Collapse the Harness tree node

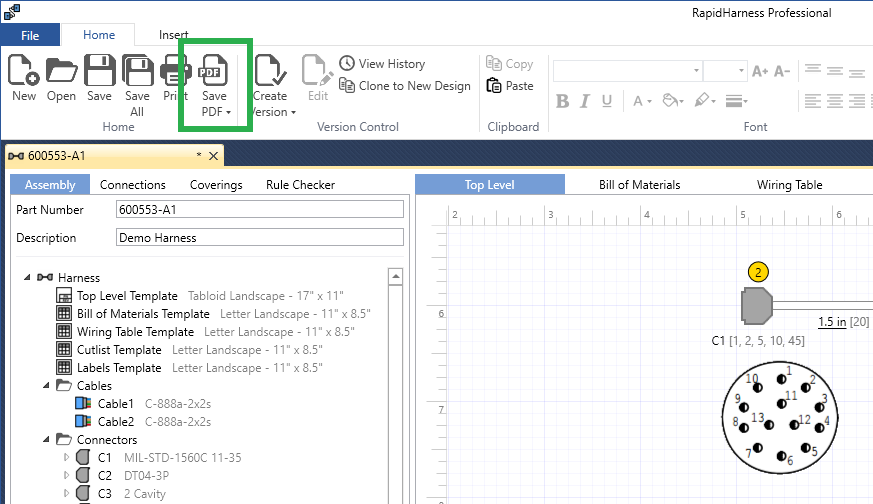(x=27, y=277)
